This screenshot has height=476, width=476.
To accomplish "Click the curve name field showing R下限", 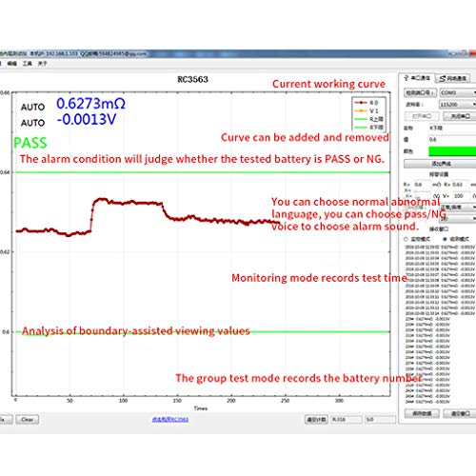I will click(452, 128).
